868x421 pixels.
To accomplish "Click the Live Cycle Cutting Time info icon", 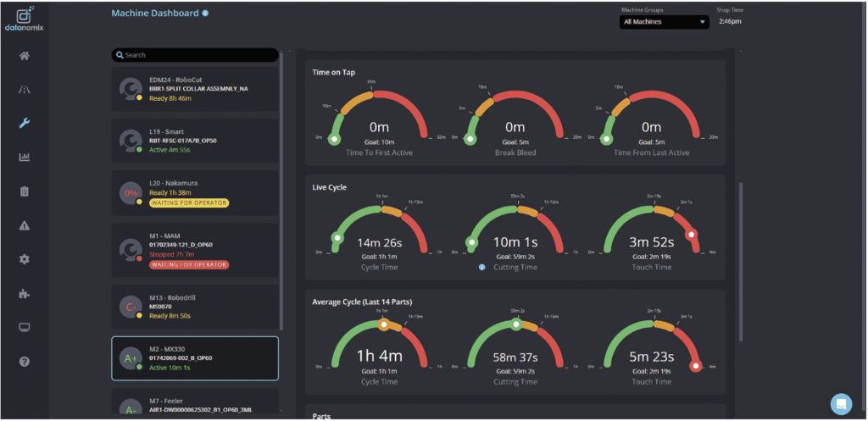I will (481, 267).
